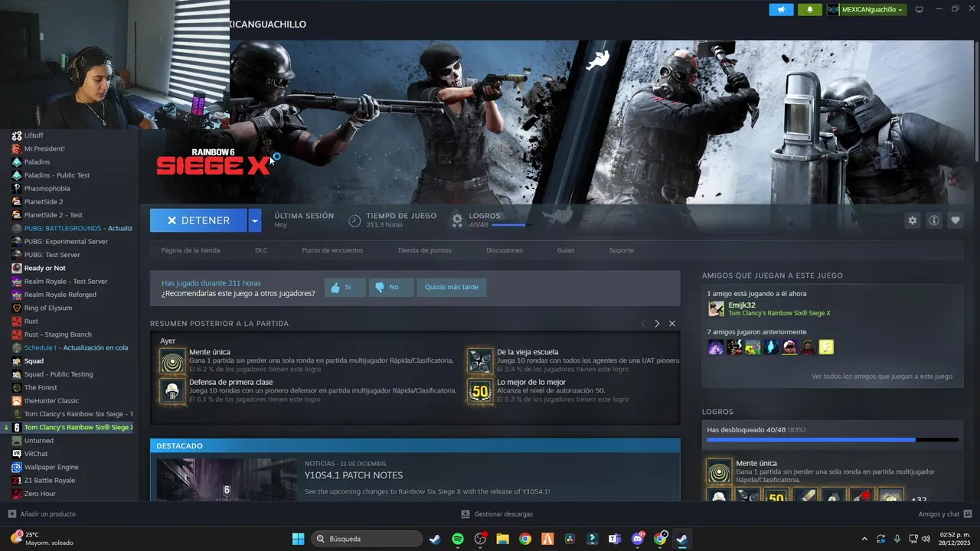Open Tienda de puntos tab

[x=424, y=250]
